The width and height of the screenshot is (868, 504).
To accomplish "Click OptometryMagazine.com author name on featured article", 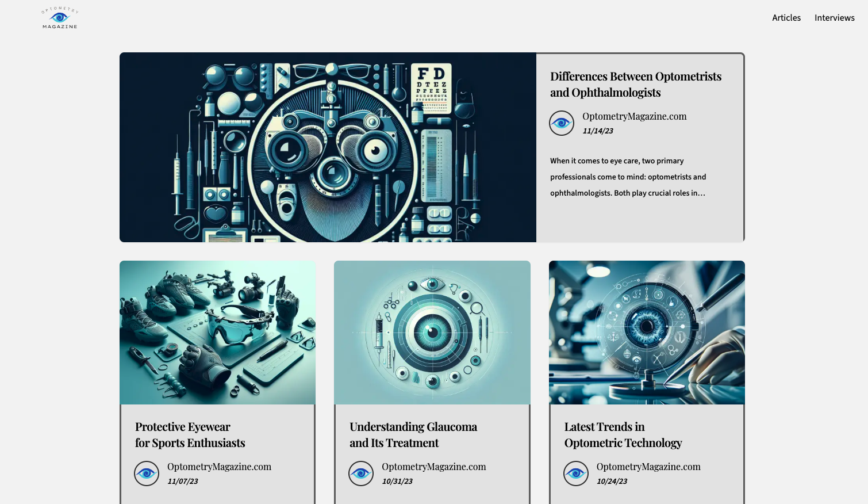I will pyautogui.click(x=634, y=116).
